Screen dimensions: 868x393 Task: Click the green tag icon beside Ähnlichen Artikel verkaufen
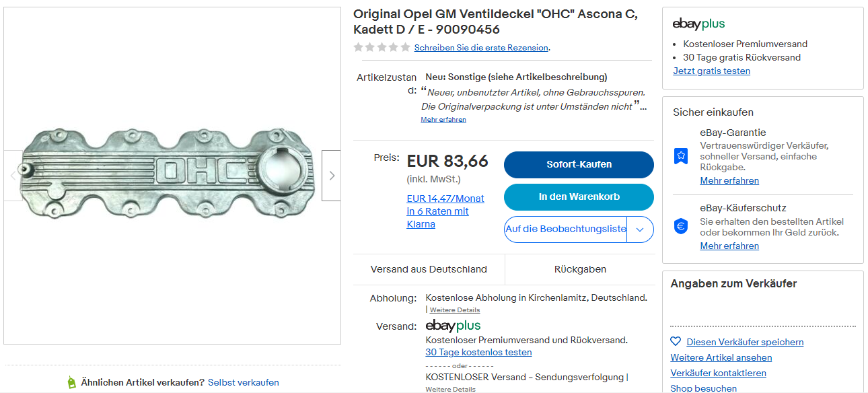click(72, 382)
